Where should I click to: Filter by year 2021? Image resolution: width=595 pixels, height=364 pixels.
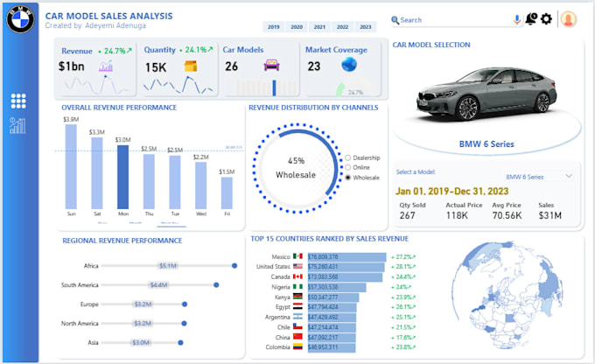click(x=319, y=27)
